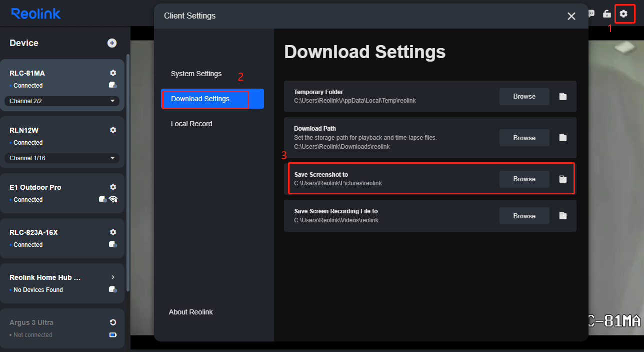Screen dimensions: 644x352
Task: Click the Videos\reolink path text
Action: [x=336, y=220]
